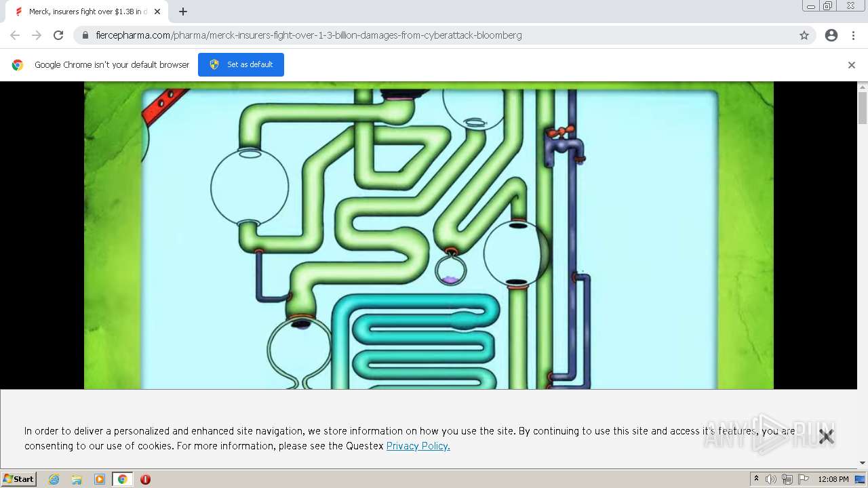Set Chrome as default browser

[241, 64]
